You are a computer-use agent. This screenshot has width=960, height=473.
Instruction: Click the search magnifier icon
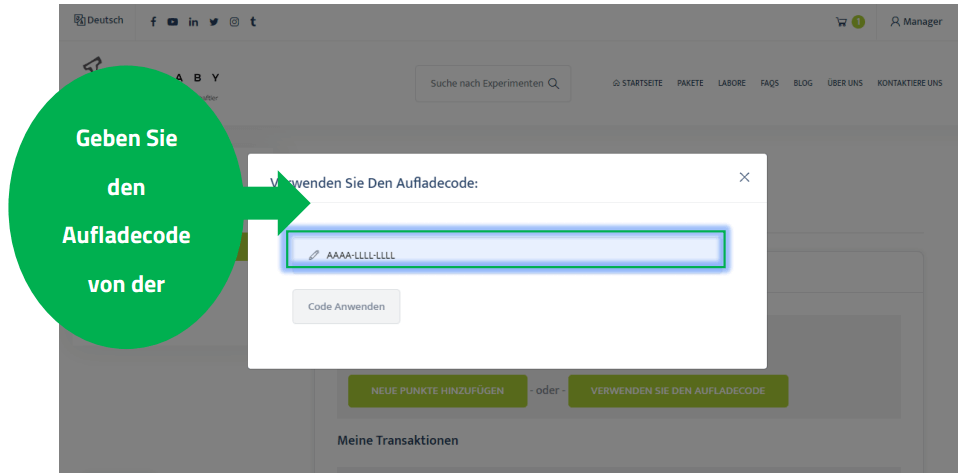[x=553, y=84]
